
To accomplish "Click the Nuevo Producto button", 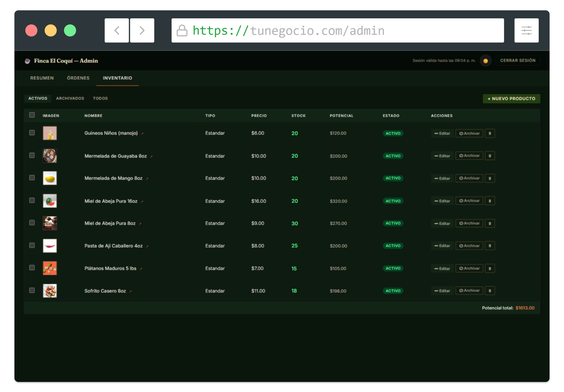I will (511, 99).
